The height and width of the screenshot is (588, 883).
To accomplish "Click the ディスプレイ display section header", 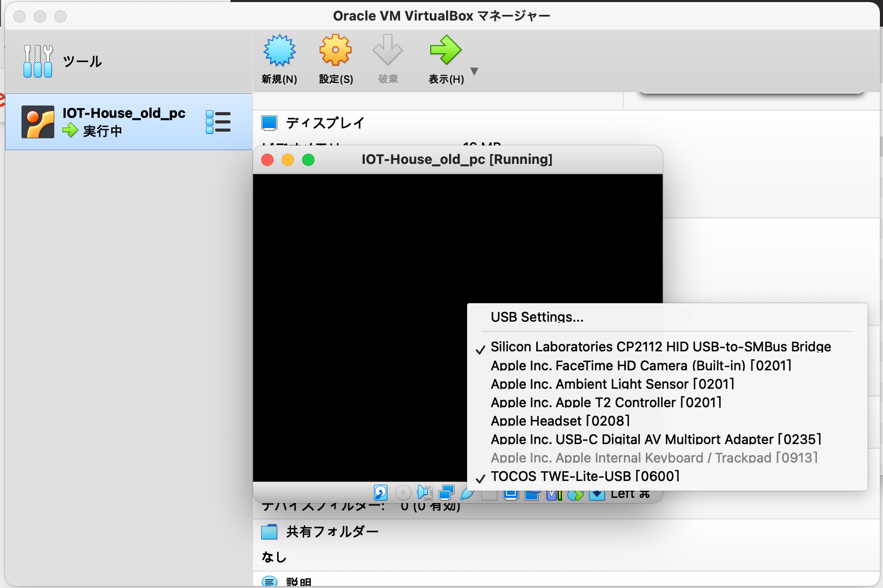I will click(x=325, y=123).
